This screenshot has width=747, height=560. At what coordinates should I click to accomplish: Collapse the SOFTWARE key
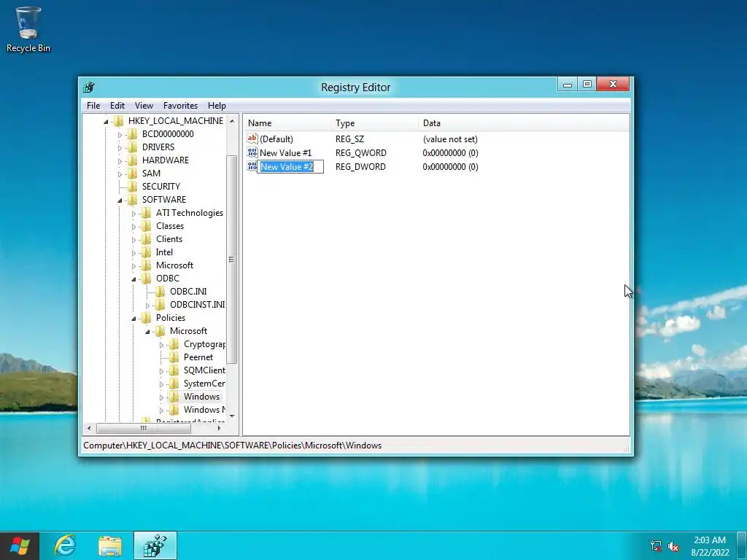(120, 200)
